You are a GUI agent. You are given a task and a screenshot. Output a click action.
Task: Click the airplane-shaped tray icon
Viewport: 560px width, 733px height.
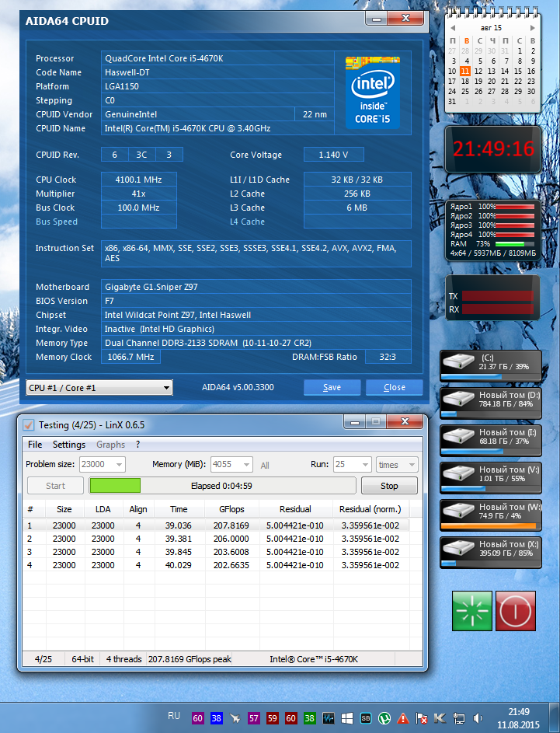coord(235,718)
